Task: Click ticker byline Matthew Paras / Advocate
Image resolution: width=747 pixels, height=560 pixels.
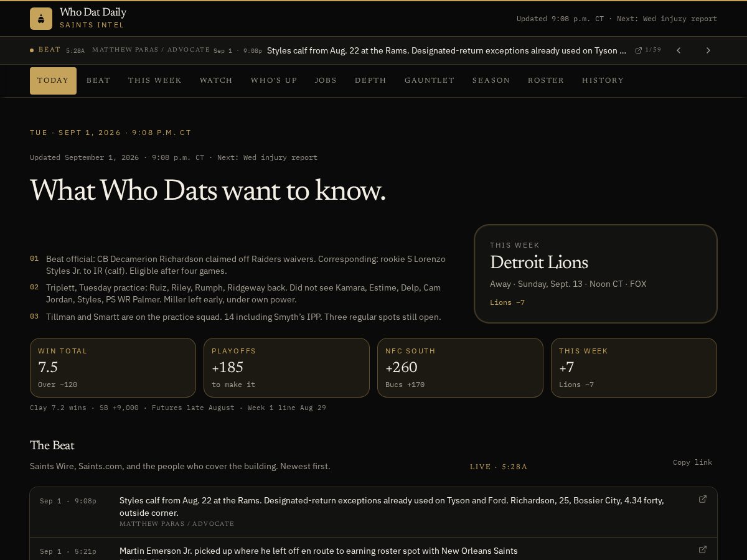Action: [x=151, y=50]
